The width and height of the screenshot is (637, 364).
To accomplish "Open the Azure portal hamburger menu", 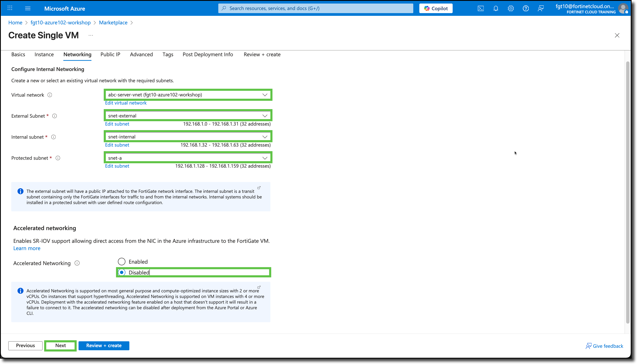I will pyautogui.click(x=28, y=8).
